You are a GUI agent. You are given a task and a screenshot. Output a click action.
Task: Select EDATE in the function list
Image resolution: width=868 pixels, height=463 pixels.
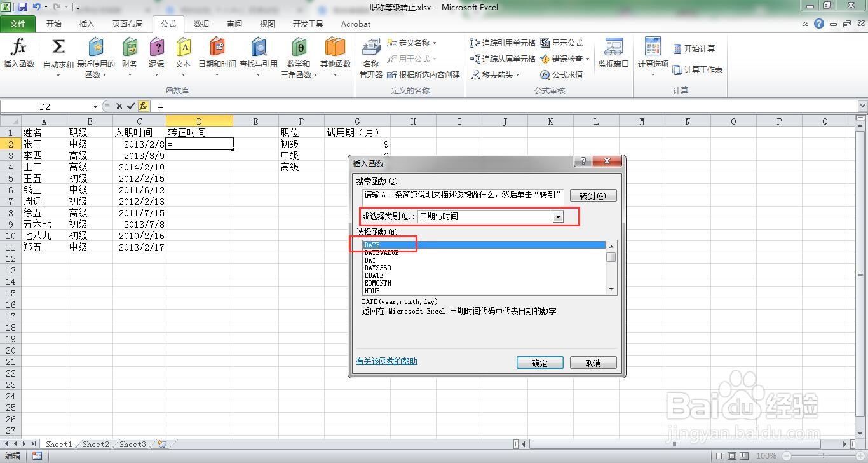[484, 275]
